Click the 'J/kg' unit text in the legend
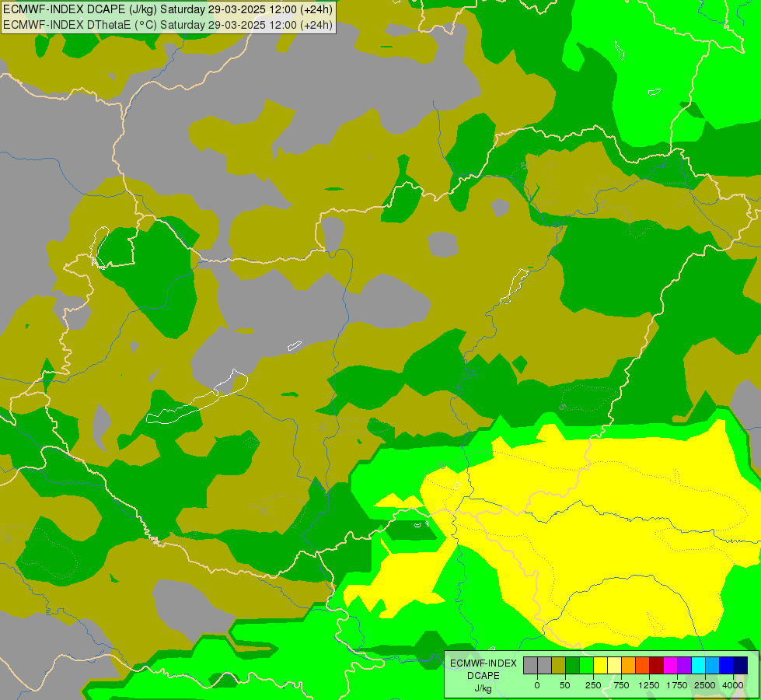 click(x=483, y=688)
